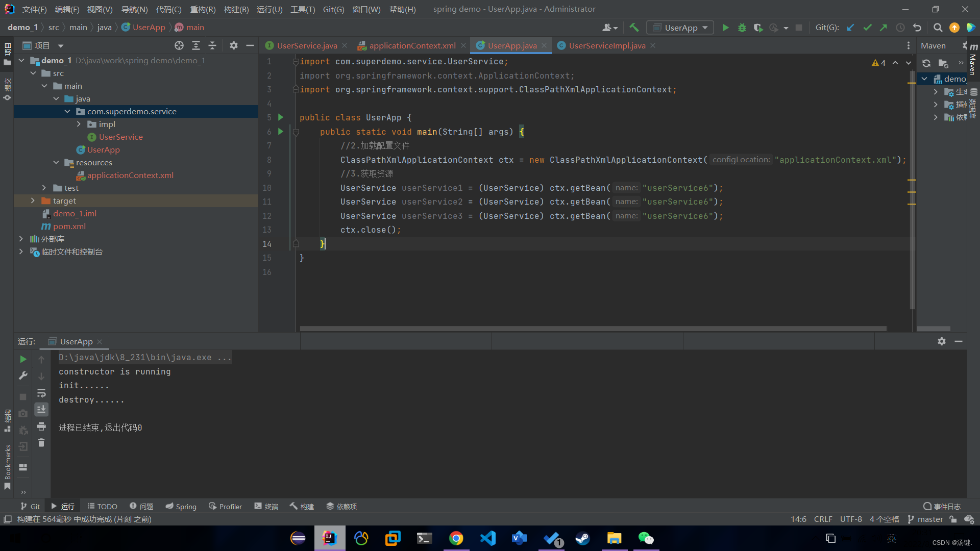Click the green Run button in top toolbar
This screenshot has height=551, width=980.
(x=725, y=28)
